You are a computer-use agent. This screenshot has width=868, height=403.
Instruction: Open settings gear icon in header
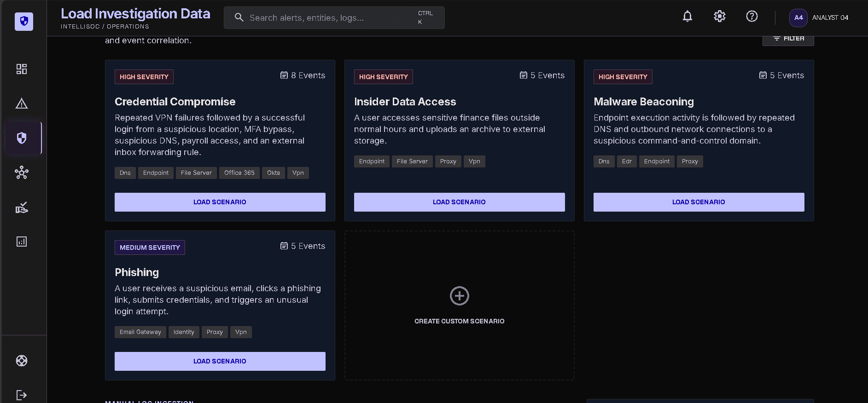pos(720,17)
